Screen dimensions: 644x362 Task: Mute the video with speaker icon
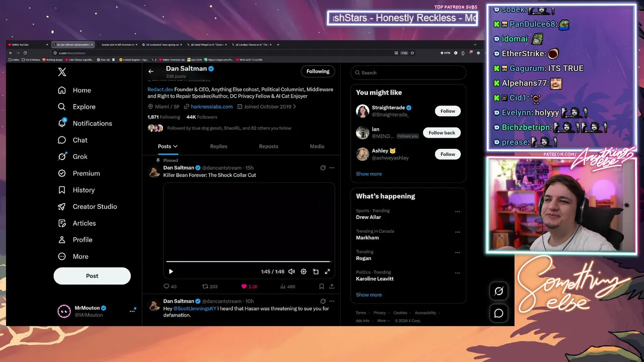(292, 271)
